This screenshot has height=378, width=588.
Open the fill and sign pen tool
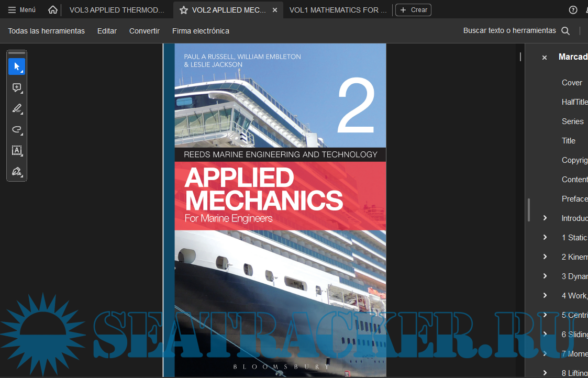(x=17, y=172)
